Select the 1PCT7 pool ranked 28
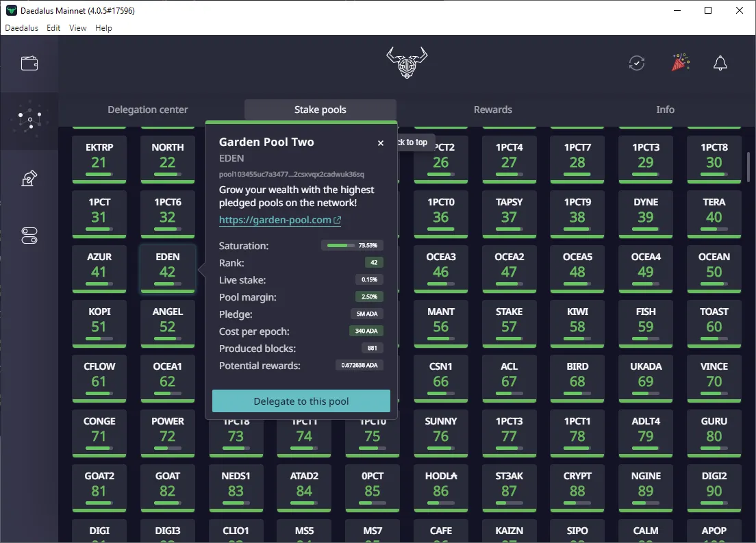 tap(577, 159)
